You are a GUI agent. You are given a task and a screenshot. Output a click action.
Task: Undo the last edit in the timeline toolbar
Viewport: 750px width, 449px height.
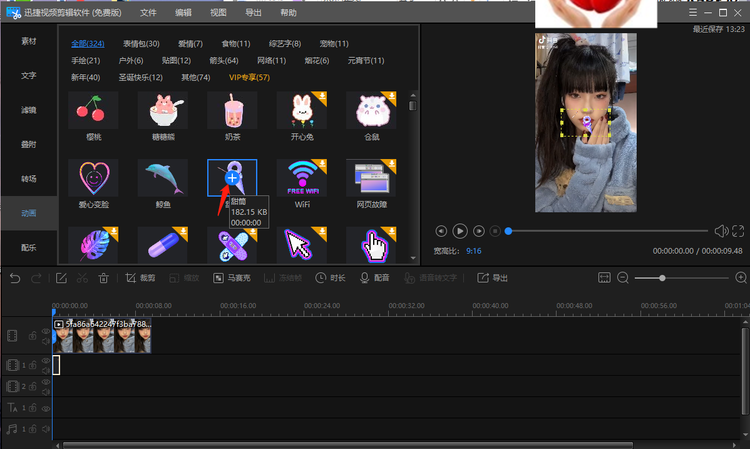15,278
